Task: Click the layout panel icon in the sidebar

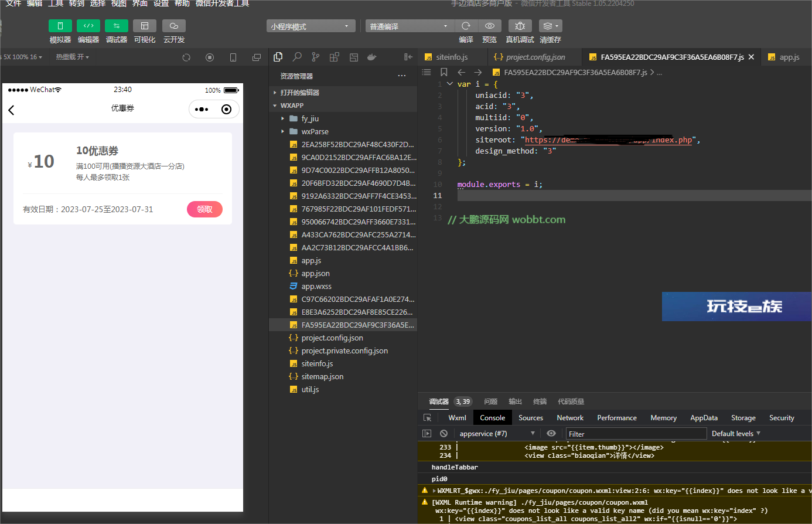Action: 353,57
